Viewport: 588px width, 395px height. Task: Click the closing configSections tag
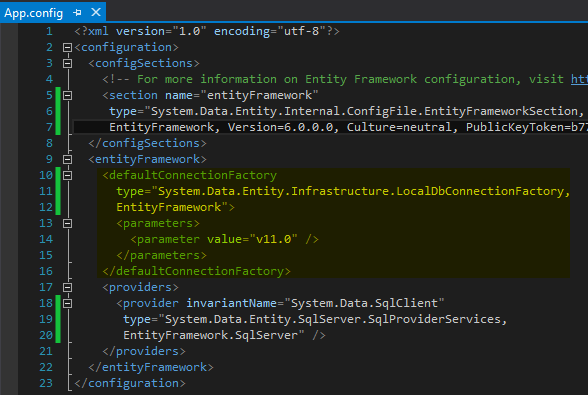(147, 143)
